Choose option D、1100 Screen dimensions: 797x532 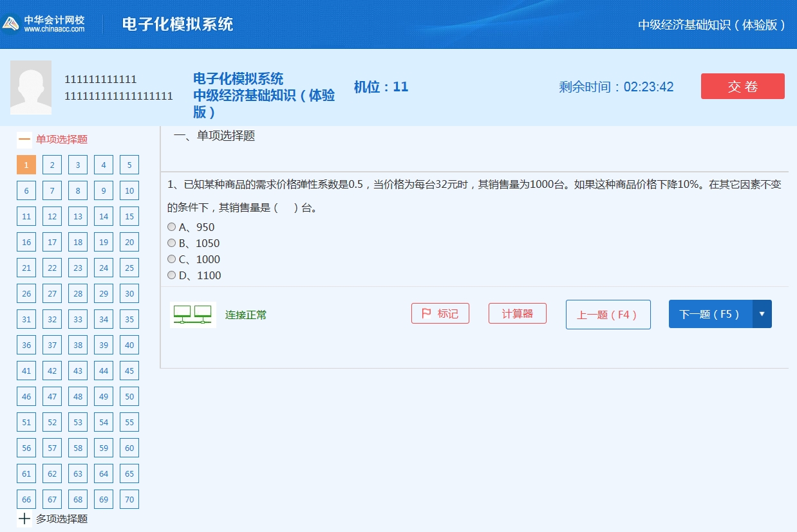171,275
